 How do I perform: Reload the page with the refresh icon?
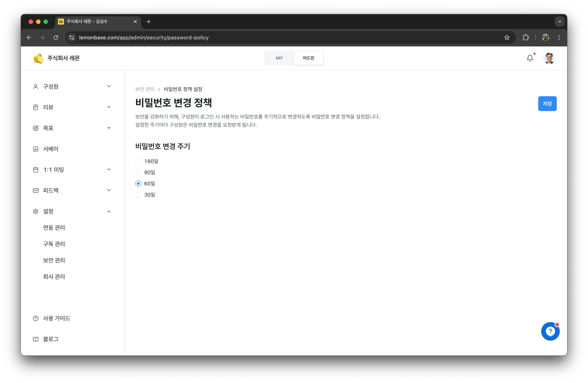click(56, 38)
